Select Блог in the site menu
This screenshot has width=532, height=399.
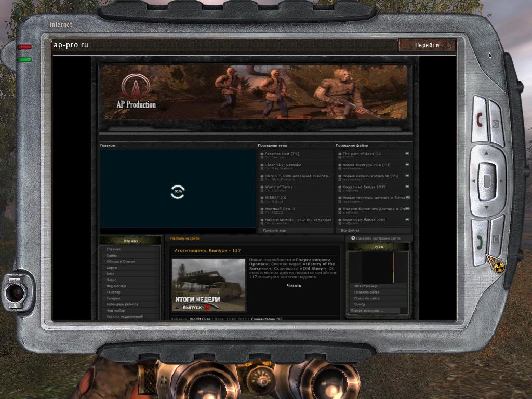coord(110,274)
